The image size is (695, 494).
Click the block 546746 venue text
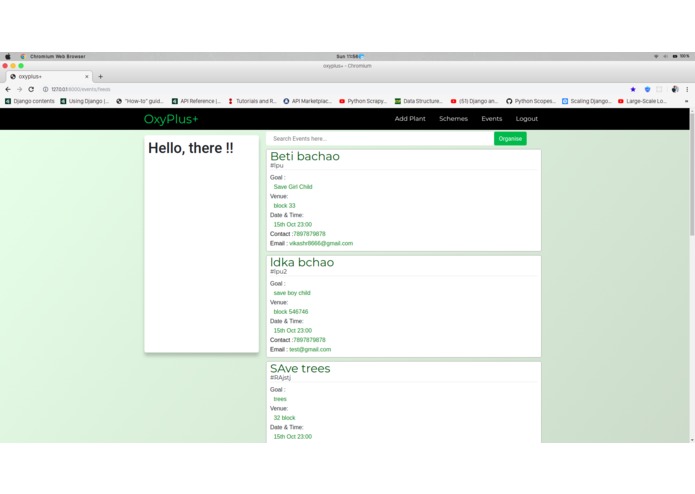[291, 312]
